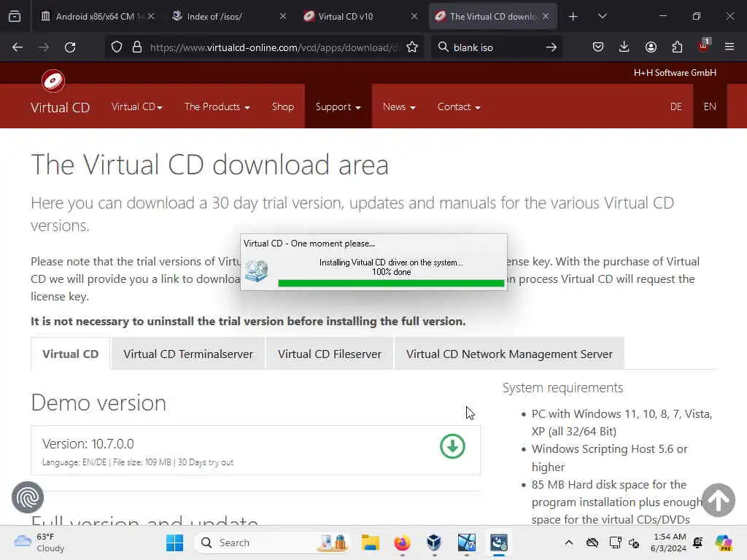Click the volume muted tray icon

click(x=634, y=542)
